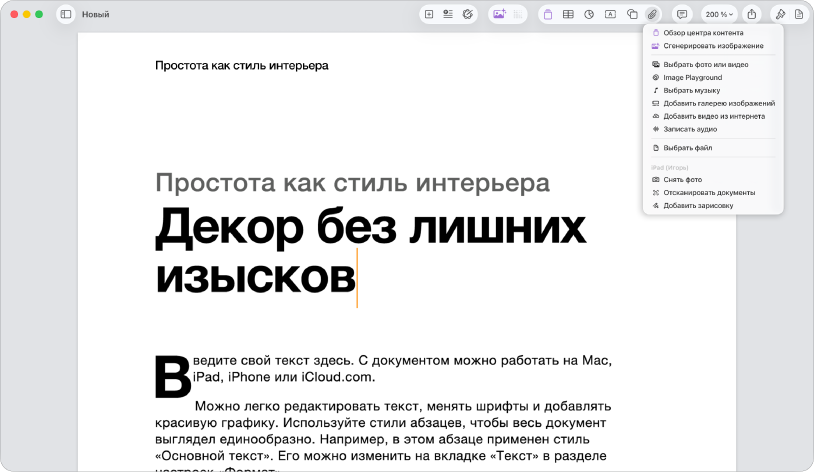Choose Добавить галерею изображений

pos(713,103)
